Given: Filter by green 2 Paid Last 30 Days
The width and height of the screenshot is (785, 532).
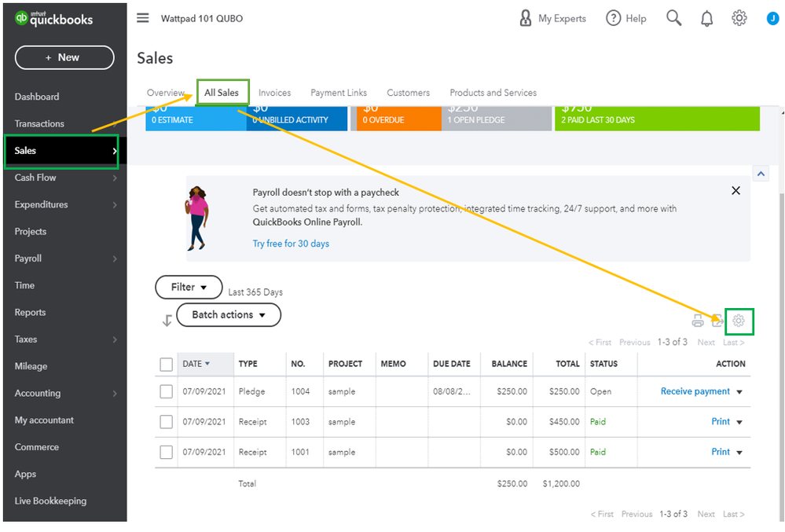Looking at the screenshot, I should pos(658,119).
